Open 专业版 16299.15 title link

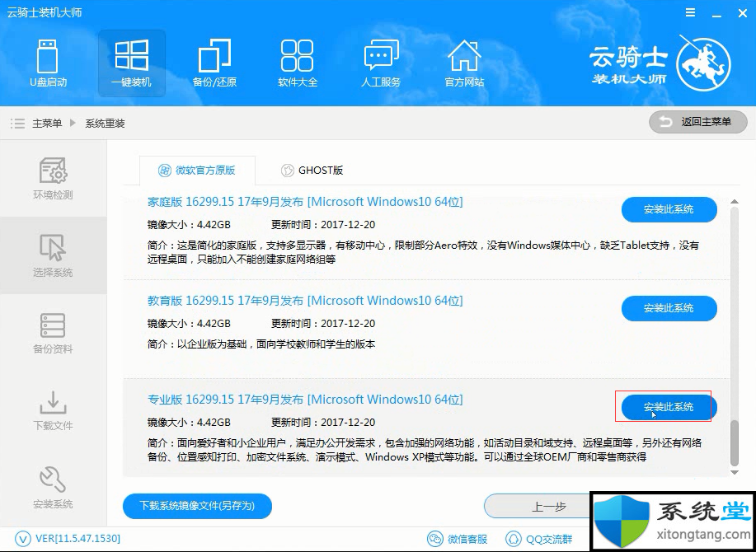(305, 400)
